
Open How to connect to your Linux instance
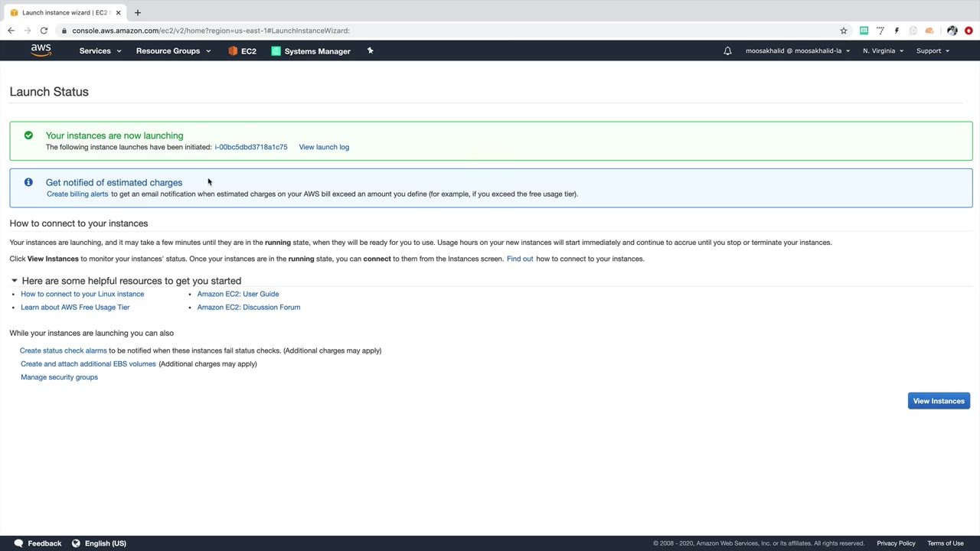(82, 294)
